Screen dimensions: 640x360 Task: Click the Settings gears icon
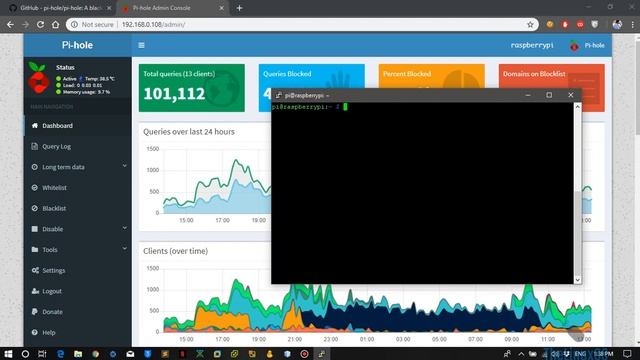tap(35, 270)
